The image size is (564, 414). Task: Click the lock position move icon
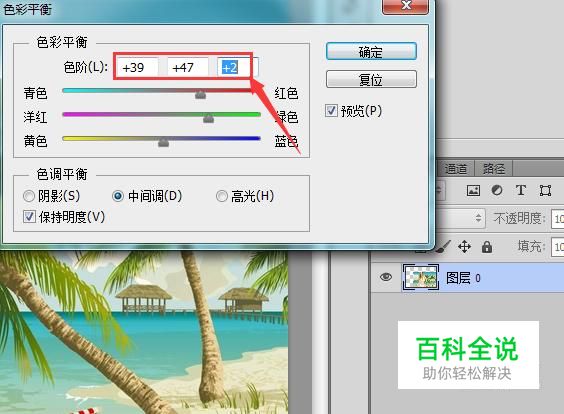click(x=464, y=247)
